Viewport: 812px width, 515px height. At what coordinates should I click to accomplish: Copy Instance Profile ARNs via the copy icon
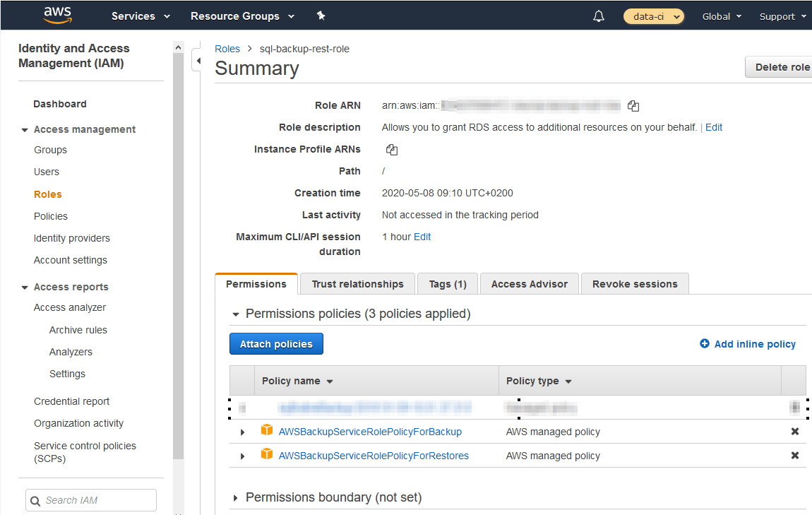pos(391,149)
